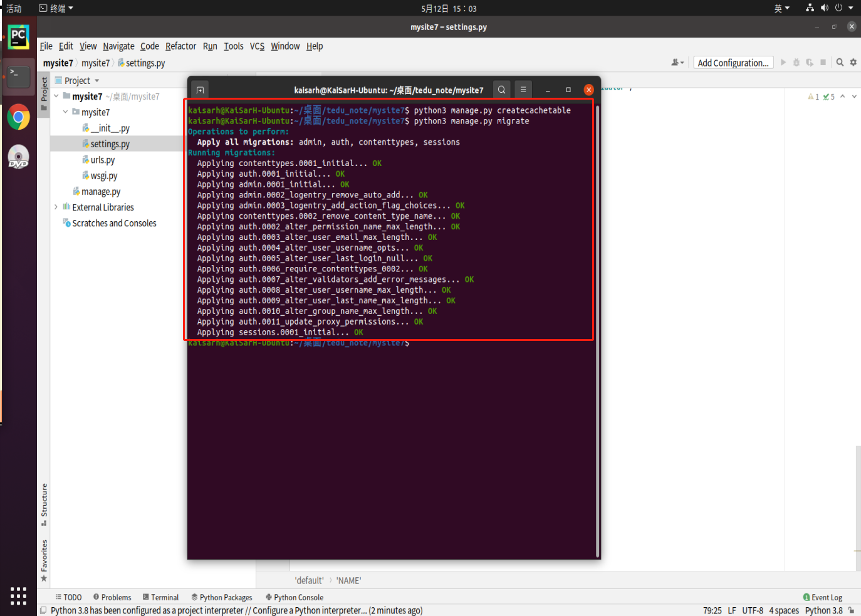Expand the External Libraries node
Image resolution: width=861 pixels, height=616 pixels.
coord(55,207)
